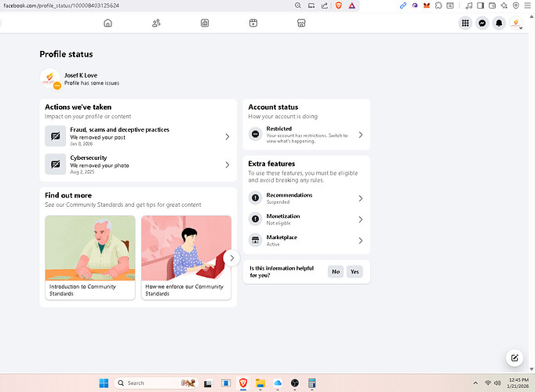Open Introduction to Community Standards card
The height and width of the screenshot is (392, 535).
coord(89,257)
